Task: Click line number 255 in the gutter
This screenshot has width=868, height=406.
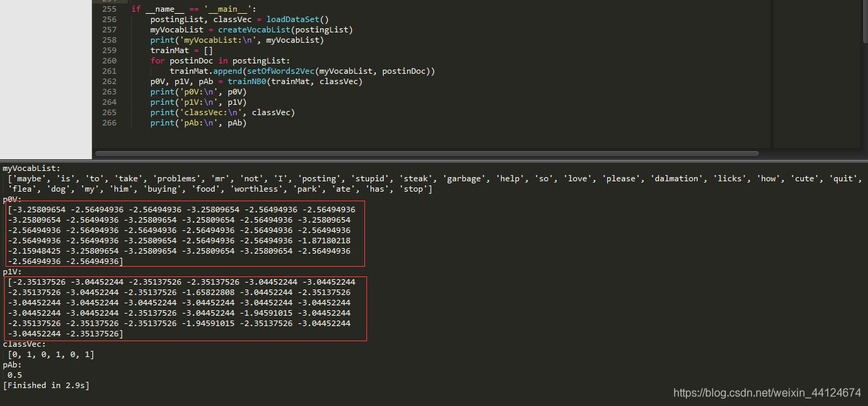Action: [x=109, y=9]
